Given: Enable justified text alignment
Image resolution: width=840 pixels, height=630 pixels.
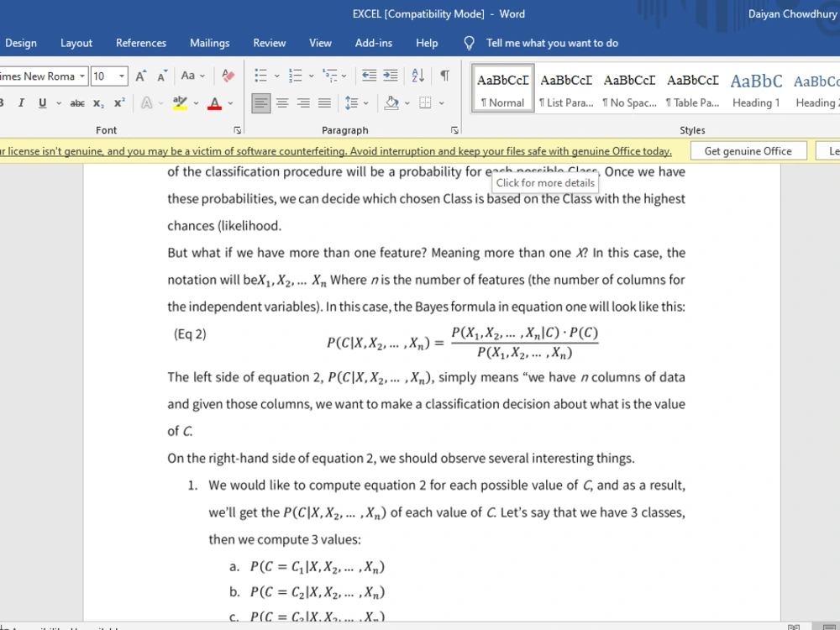Looking at the screenshot, I should pyautogui.click(x=324, y=104).
